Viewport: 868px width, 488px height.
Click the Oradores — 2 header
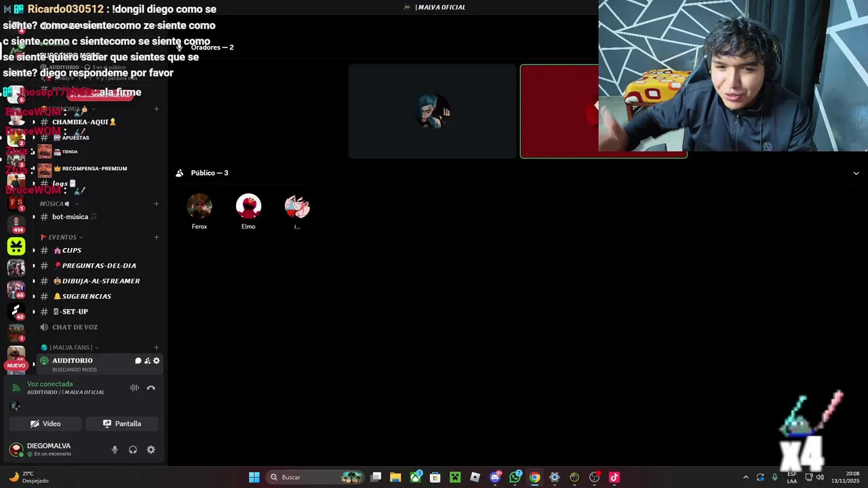tap(212, 47)
